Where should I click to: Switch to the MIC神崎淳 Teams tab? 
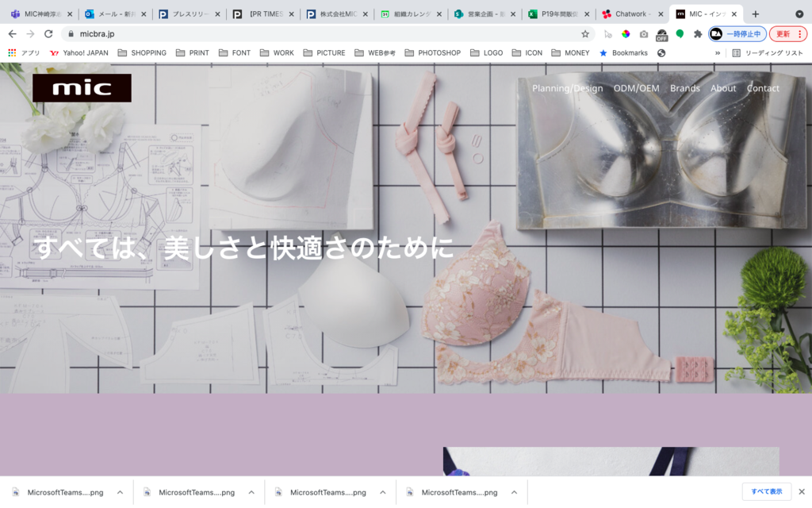(41, 14)
